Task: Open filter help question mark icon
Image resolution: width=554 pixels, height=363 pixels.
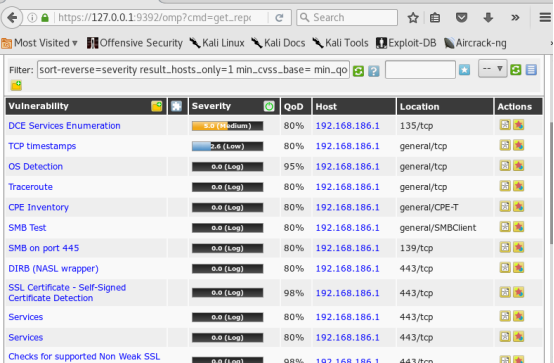Action: [373, 71]
